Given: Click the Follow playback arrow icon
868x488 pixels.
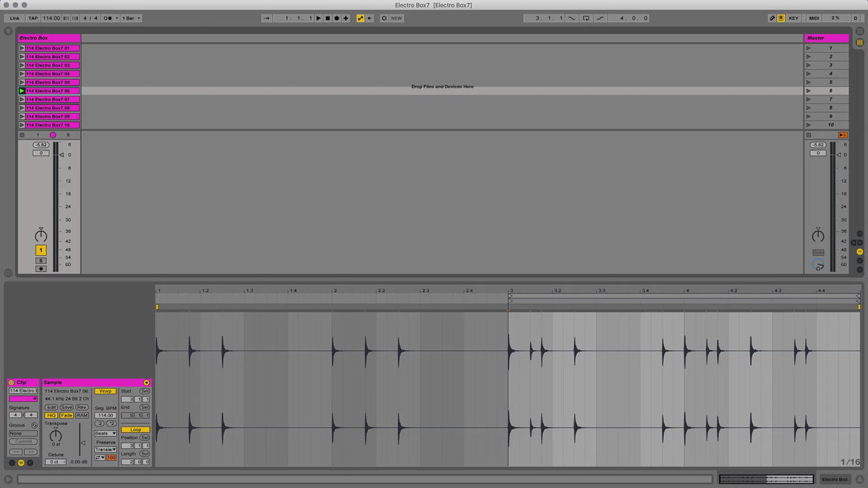Looking at the screenshot, I should tap(267, 18).
